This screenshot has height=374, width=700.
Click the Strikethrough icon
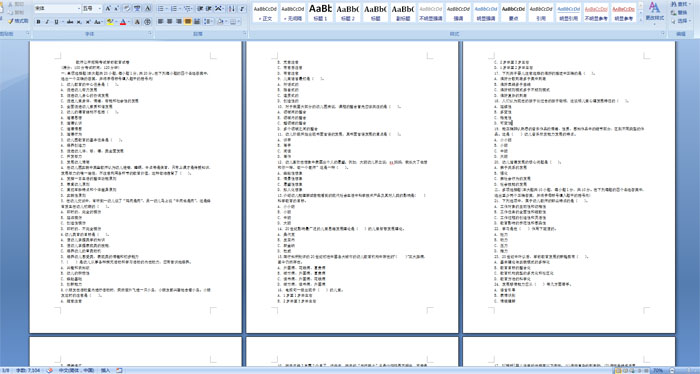point(70,22)
